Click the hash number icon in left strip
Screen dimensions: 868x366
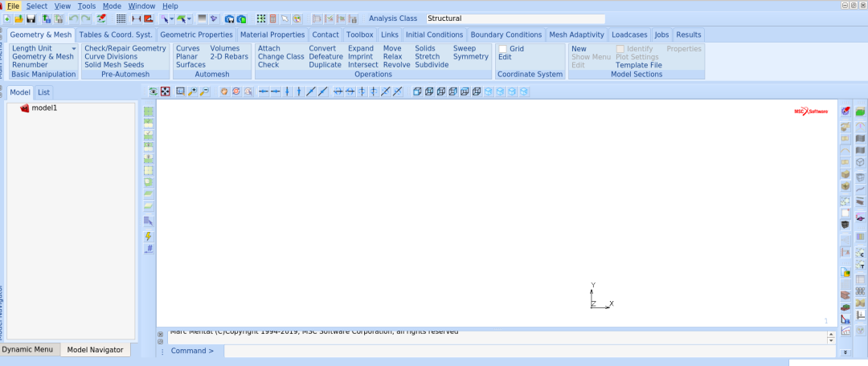pyautogui.click(x=149, y=249)
